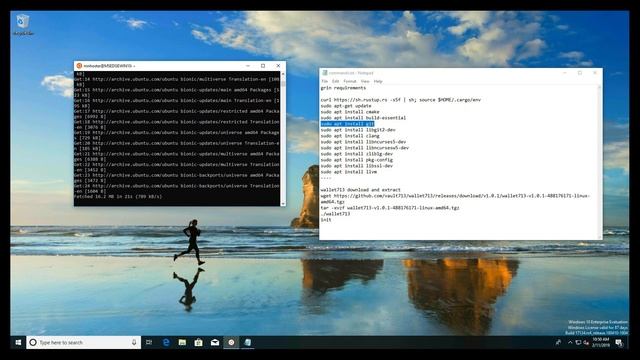The image size is (640, 360).
Task: Click the 'tar -xvzf wallet713' line
Action: click(390, 208)
